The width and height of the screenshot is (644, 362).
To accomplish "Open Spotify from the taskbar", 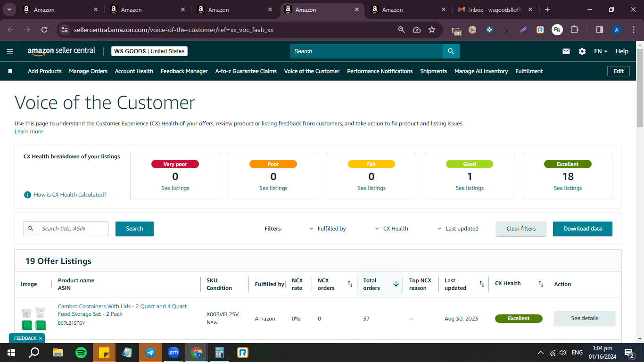I will [81, 352].
